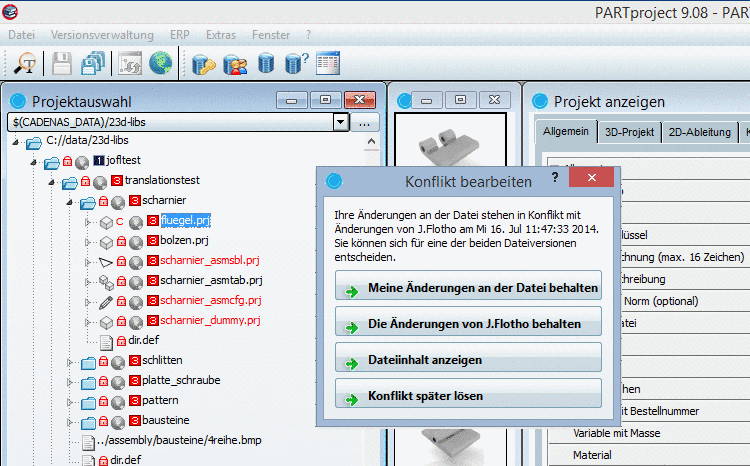Collapse the C://data/23d-libs root node

[x=15, y=142]
